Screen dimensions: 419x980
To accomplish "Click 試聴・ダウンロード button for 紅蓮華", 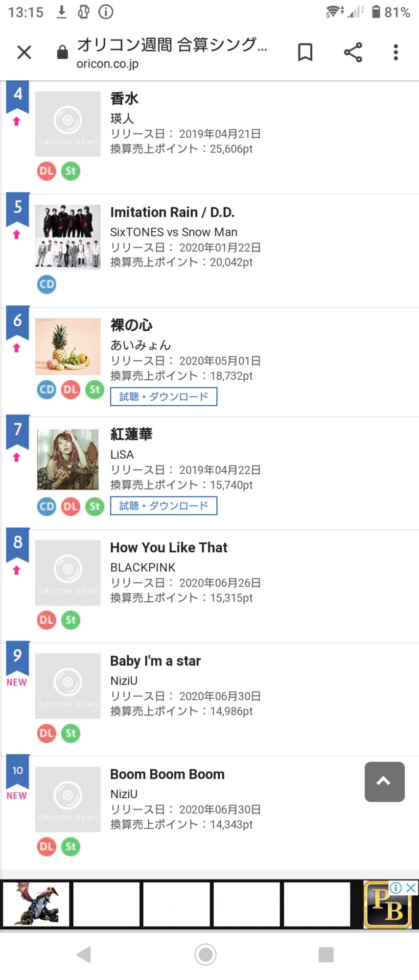I will tap(163, 506).
